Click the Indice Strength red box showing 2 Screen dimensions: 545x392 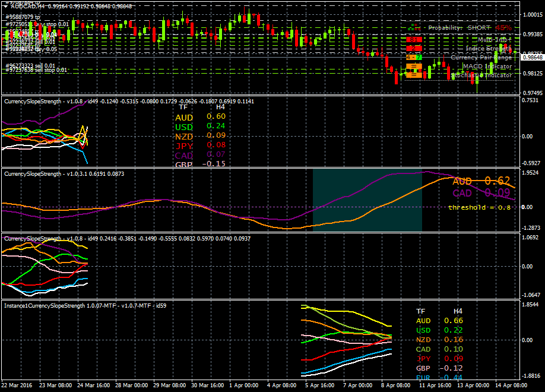(x=414, y=49)
